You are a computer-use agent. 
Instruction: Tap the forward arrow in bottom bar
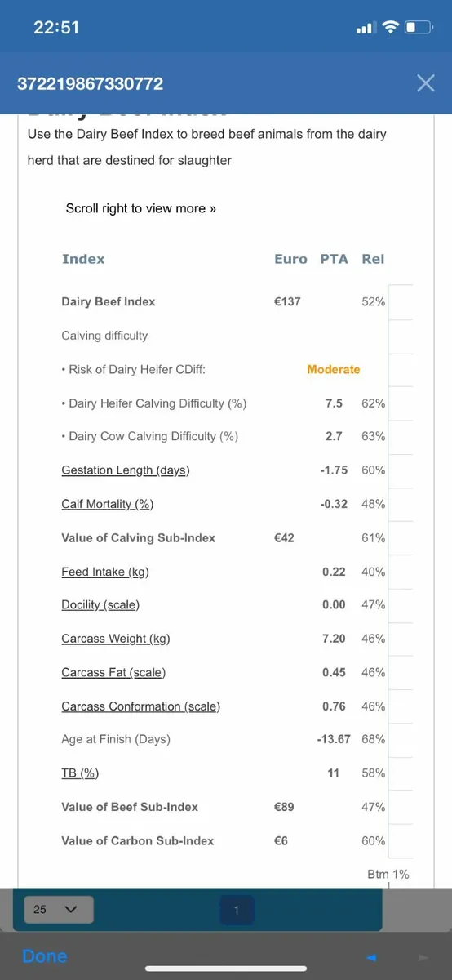(423, 956)
